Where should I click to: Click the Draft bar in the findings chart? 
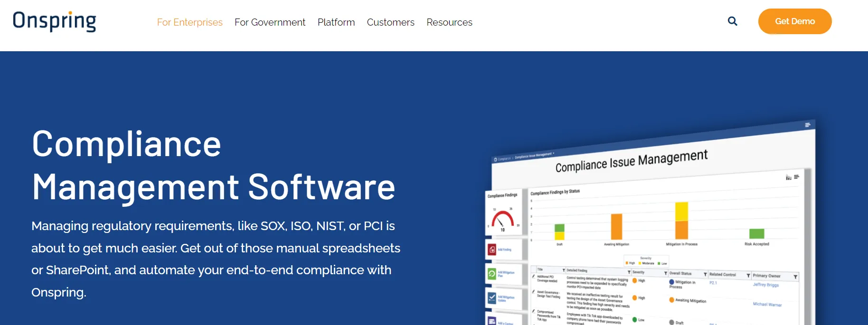point(559,232)
